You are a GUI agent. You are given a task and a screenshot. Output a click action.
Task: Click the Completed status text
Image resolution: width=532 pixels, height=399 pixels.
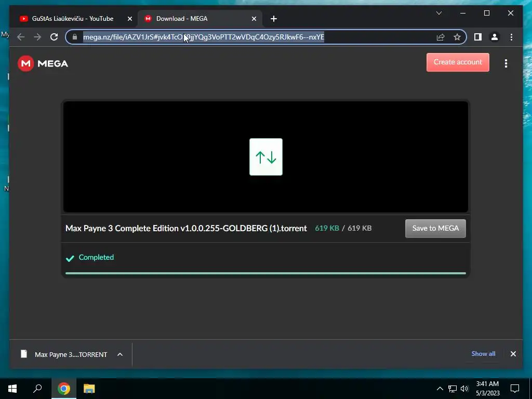(96, 257)
